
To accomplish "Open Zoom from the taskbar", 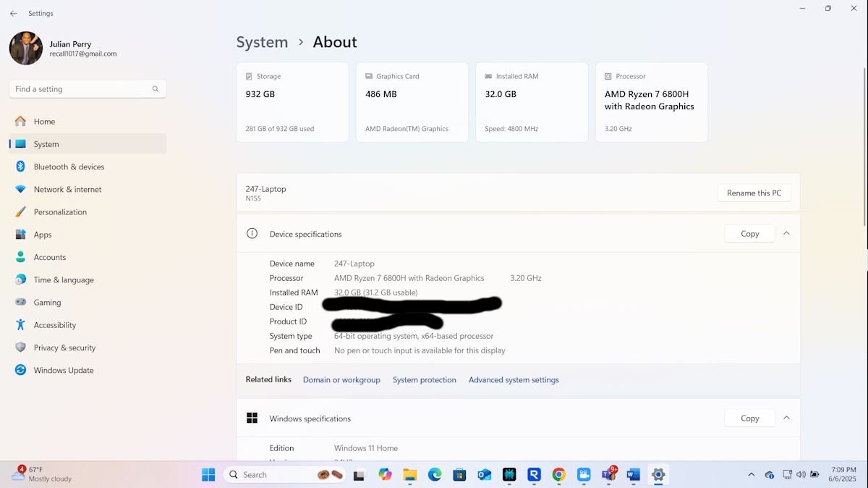I will point(584,475).
